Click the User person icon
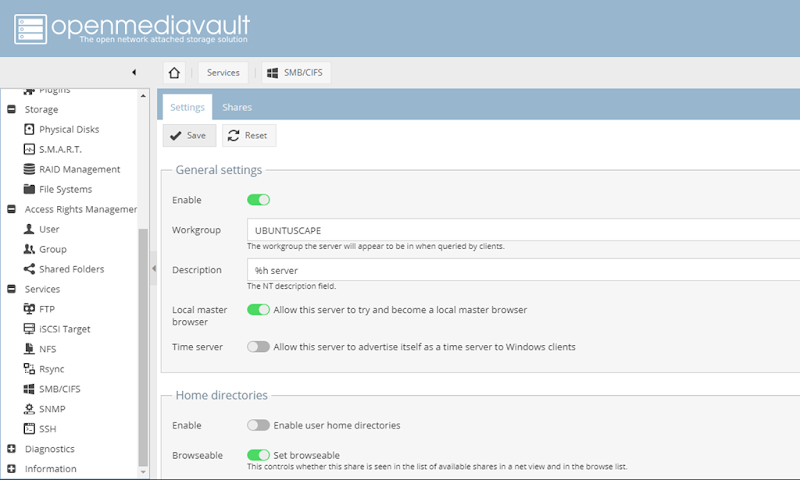Viewport: 800px width, 480px height. click(29, 229)
